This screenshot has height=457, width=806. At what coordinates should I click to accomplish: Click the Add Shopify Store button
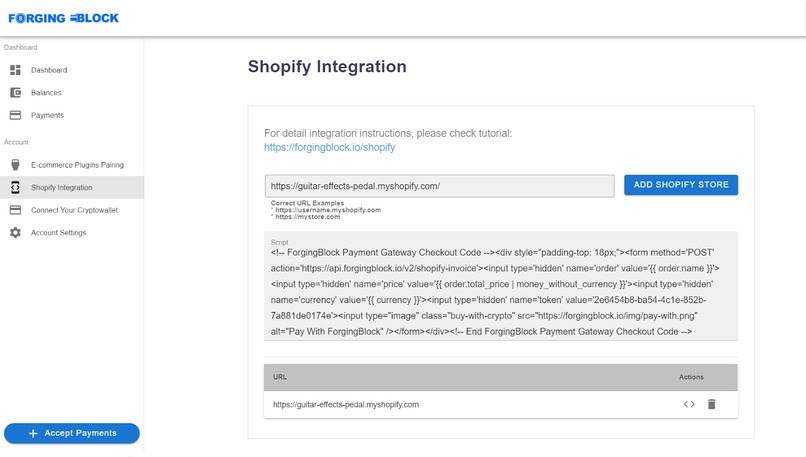(681, 185)
